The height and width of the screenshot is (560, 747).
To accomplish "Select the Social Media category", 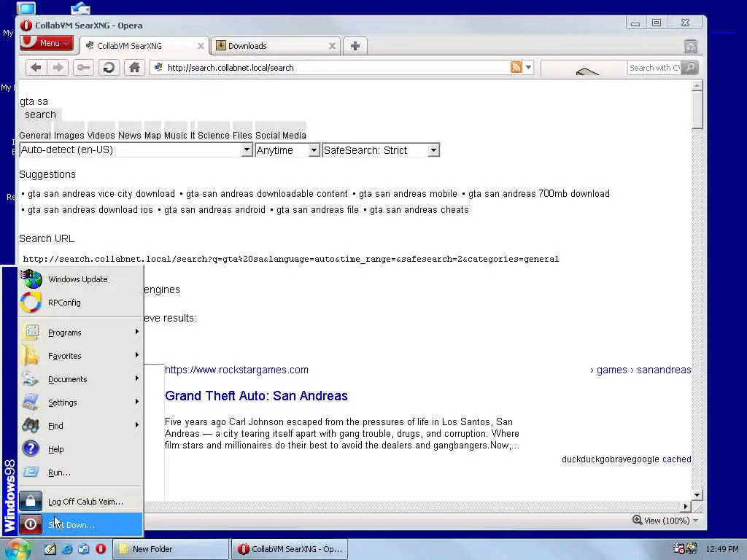I will (x=281, y=135).
